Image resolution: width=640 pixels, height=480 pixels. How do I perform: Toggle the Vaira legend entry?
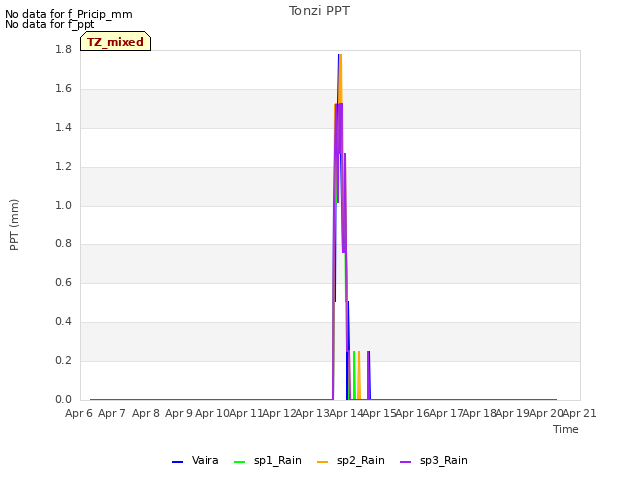click(x=195, y=461)
